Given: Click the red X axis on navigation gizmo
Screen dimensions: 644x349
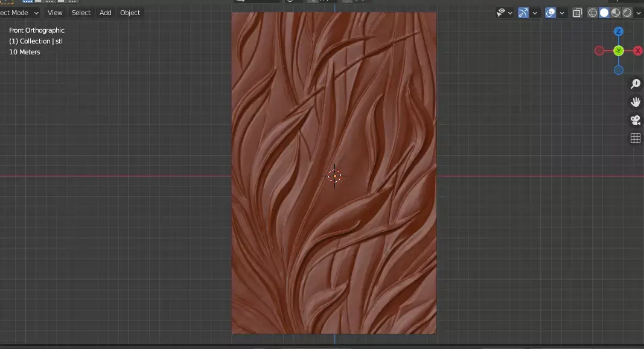Looking at the screenshot, I should (x=638, y=51).
